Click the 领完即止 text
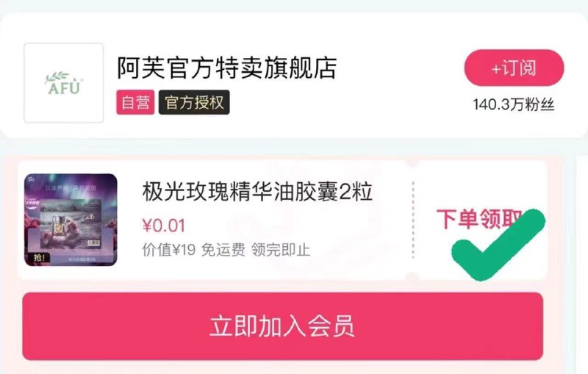 click(281, 250)
